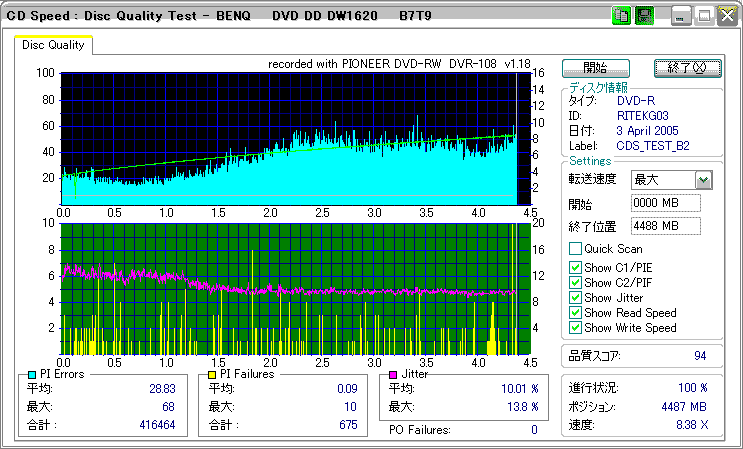
Task: Uncheck Show Write Speed
Action: (575, 328)
